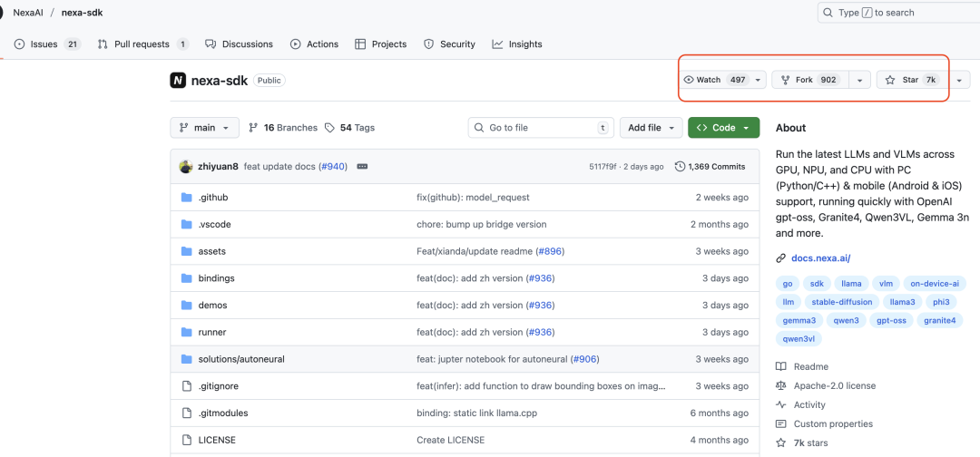
Task: Open the bindings folder
Action: point(216,277)
